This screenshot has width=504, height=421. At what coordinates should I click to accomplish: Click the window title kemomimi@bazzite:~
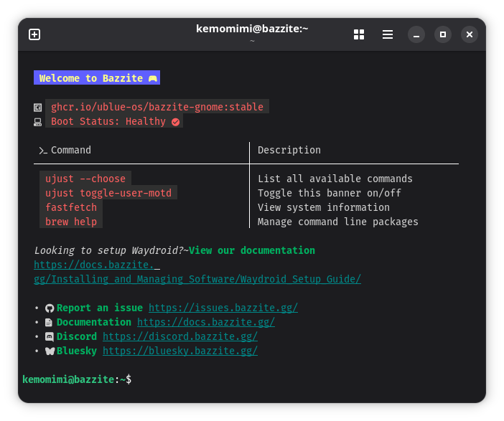click(252, 29)
